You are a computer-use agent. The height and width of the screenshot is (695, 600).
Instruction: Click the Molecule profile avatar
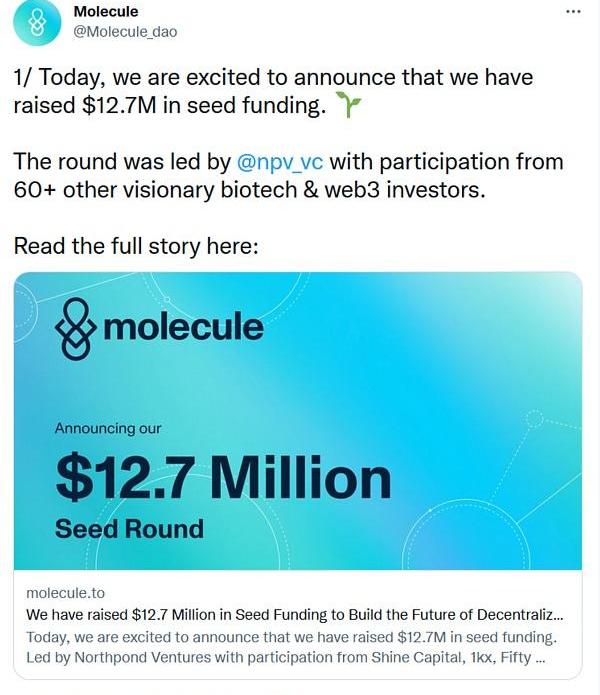pyautogui.click(x=37, y=23)
